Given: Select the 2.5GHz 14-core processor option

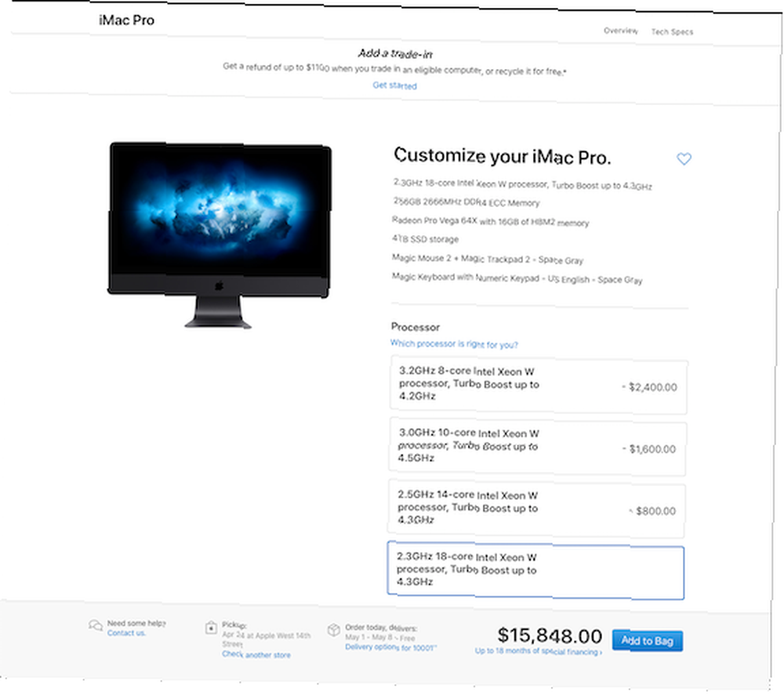Looking at the screenshot, I should [536, 508].
